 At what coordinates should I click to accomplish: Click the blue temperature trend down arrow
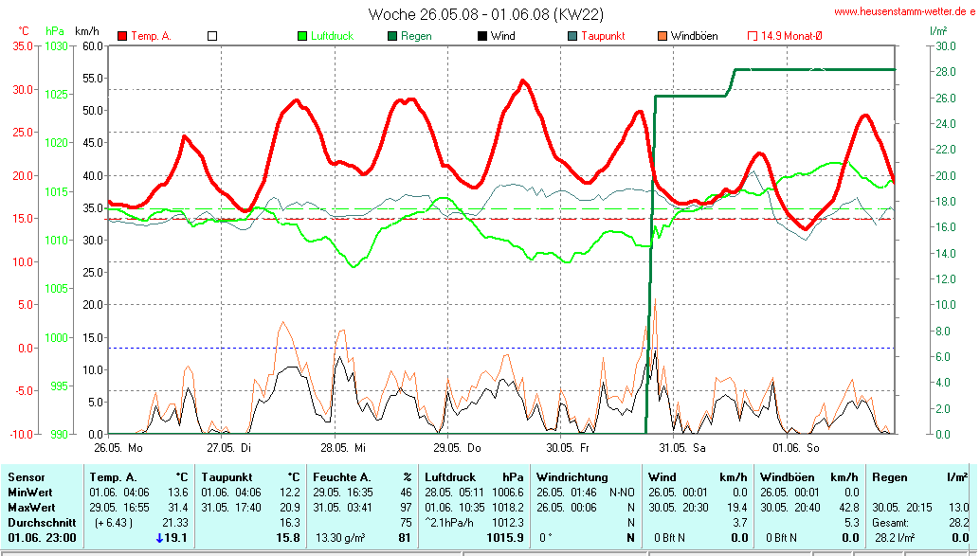159,538
